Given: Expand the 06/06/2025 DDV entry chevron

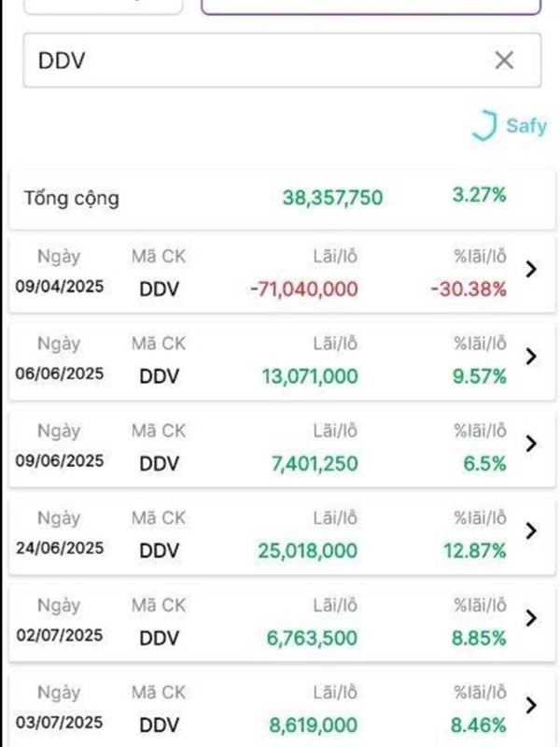Looking at the screenshot, I should pyautogui.click(x=531, y=357).
